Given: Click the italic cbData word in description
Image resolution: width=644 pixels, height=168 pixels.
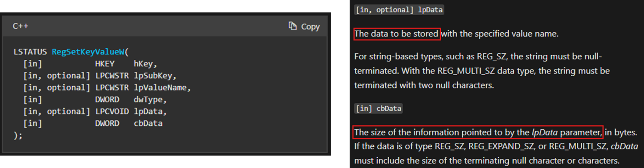Looking at the screenshot, I should point(624,146).
